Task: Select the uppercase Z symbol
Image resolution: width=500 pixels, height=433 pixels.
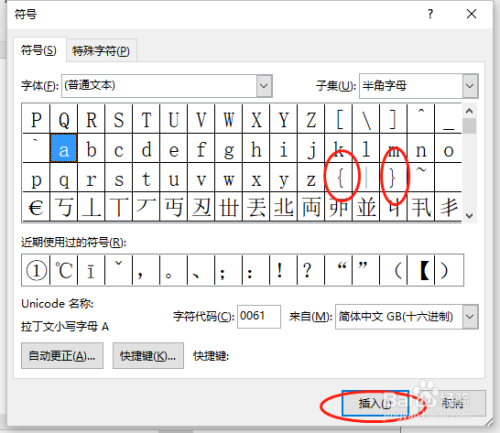Action: 311,119
